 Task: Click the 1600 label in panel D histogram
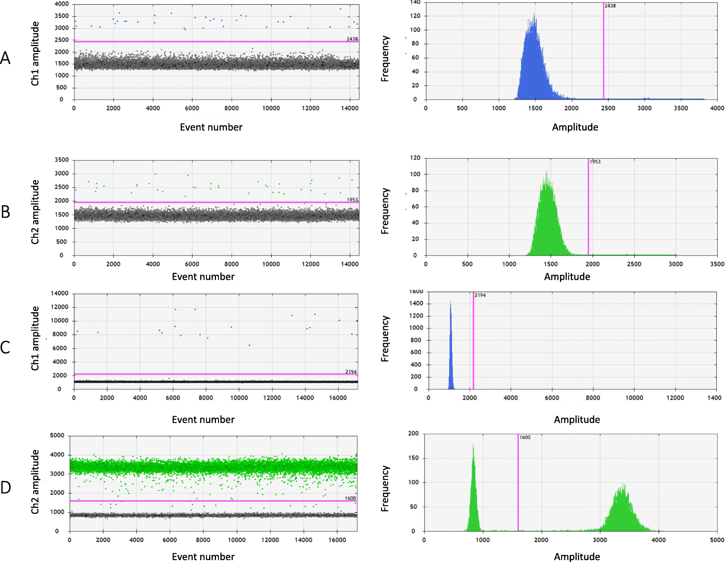point(525,437)
